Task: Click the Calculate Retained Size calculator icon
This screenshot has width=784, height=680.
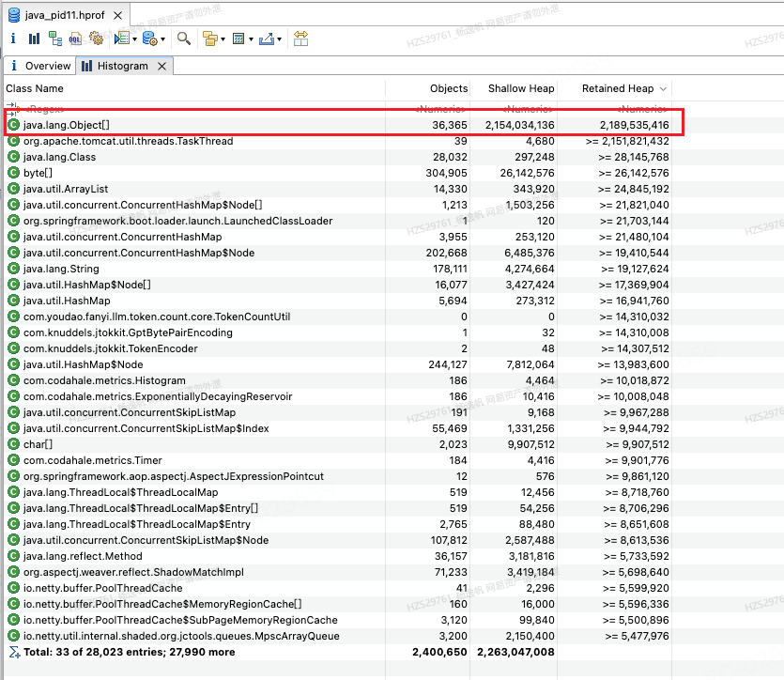Action: pyautogui.click(x=238, y=39)
